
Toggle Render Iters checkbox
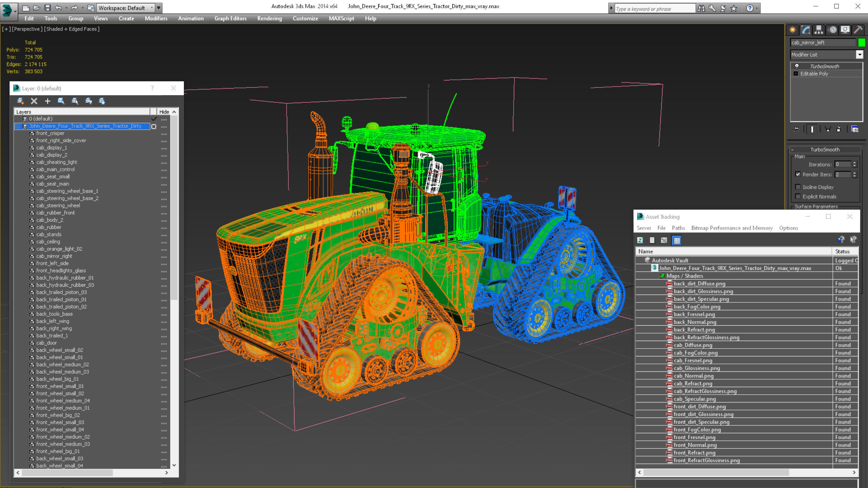point(797,174)
